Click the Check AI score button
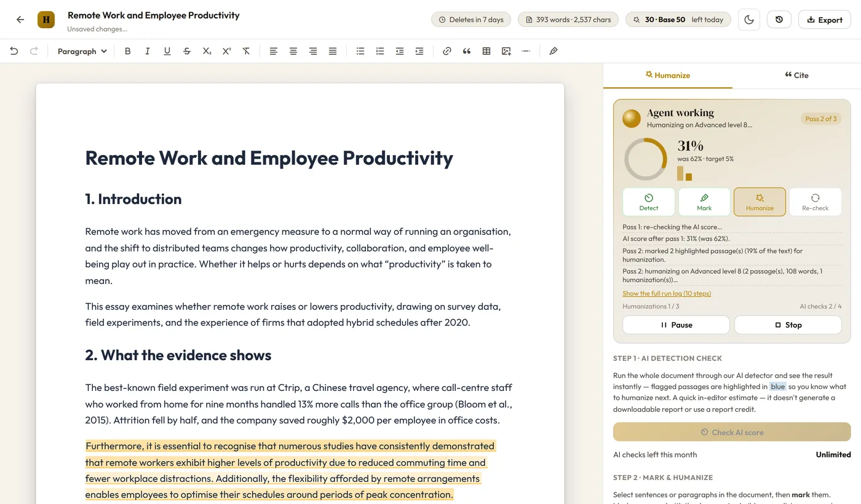 click(732, 432)
